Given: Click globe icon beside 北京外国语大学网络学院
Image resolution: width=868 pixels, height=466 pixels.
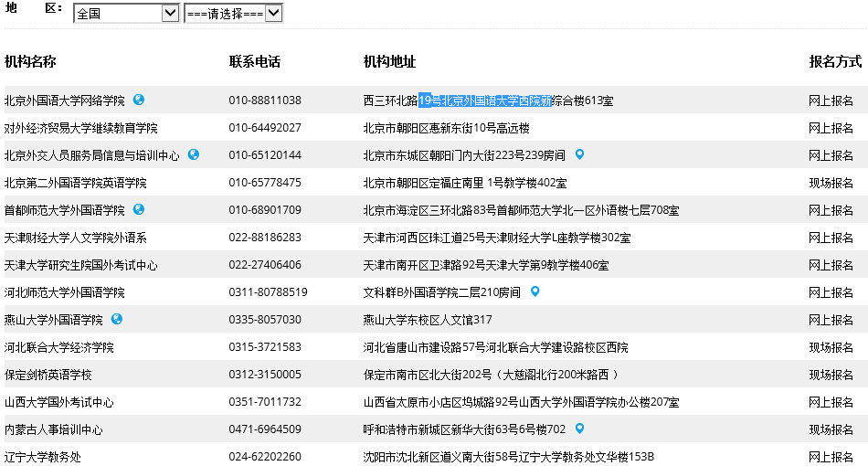Looking at the screenshot, I should pos(139,100).
